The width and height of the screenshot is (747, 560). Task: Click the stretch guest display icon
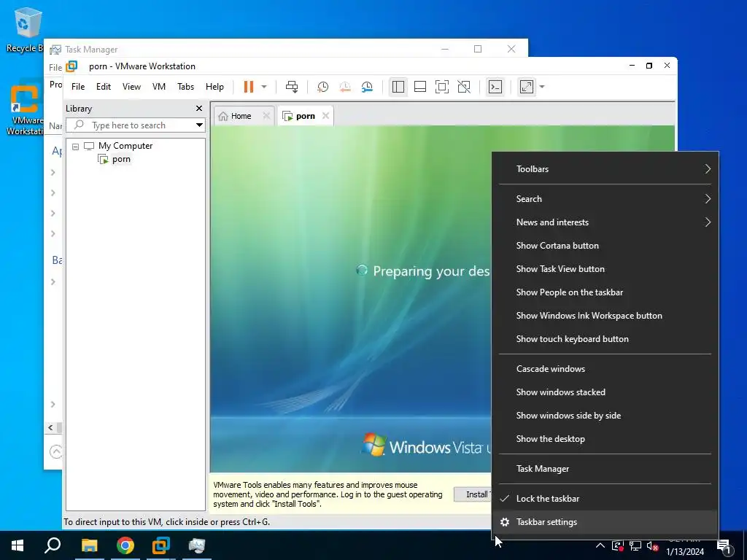(x=527, y=87)
